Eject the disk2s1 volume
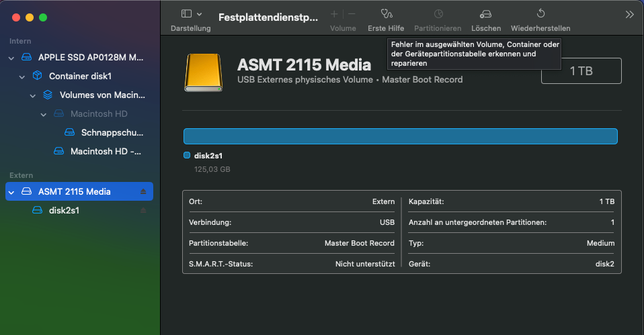The image size is (644, 335). pyautogui.click(x=143, y=211)
